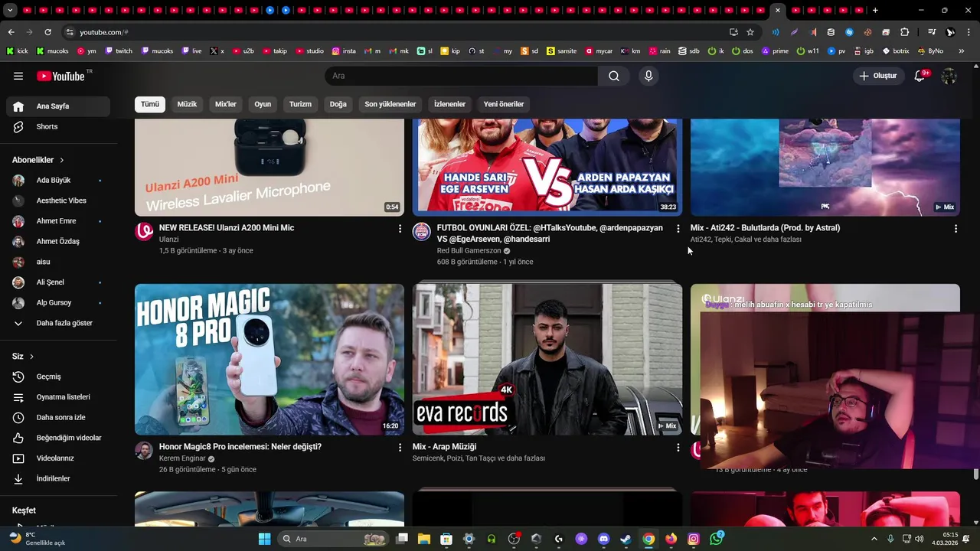Image resolution: width=980 pixels, height=551 pixels.
Task: Expand Daha fazla göster subscriptions
Action: 58,323
